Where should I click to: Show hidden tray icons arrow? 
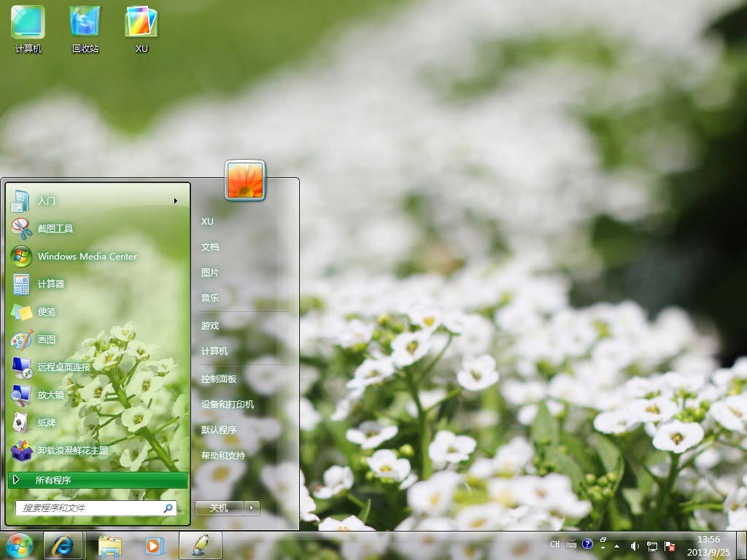pyautogui.click(x=617, y=545)
